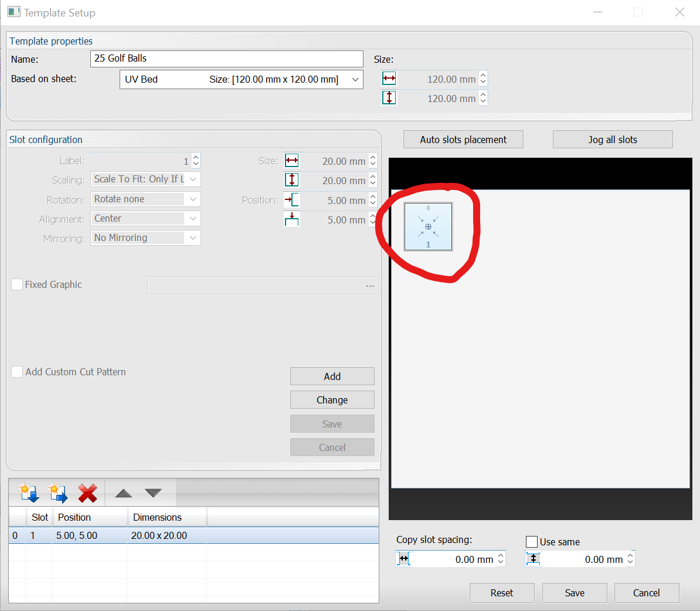Click the Reset button
Screen dimensions: 700x611
click(502, 593)
